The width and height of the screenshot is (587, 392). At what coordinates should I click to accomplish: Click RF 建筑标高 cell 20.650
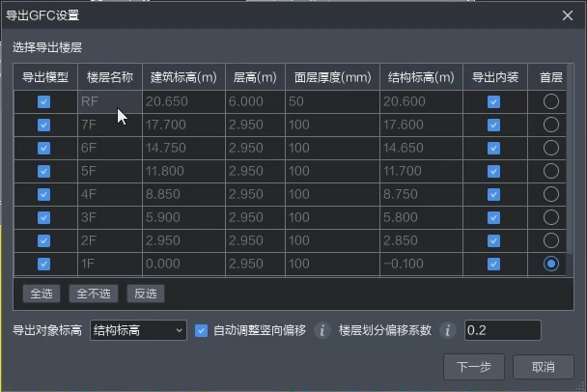point(183,101)
